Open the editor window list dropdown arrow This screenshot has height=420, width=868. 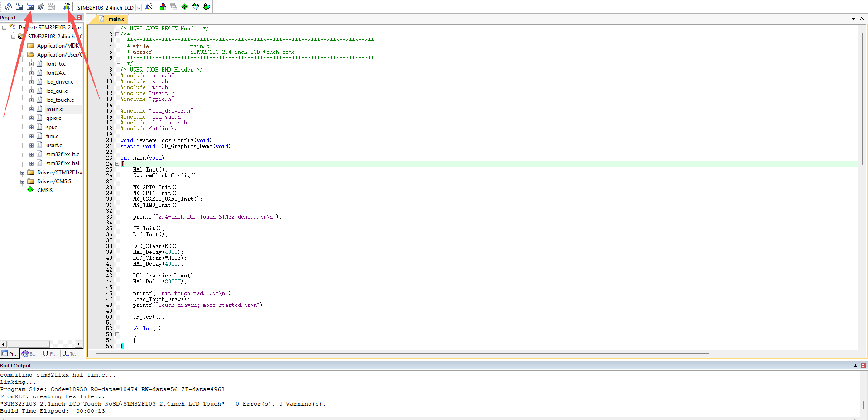point(853,19)
